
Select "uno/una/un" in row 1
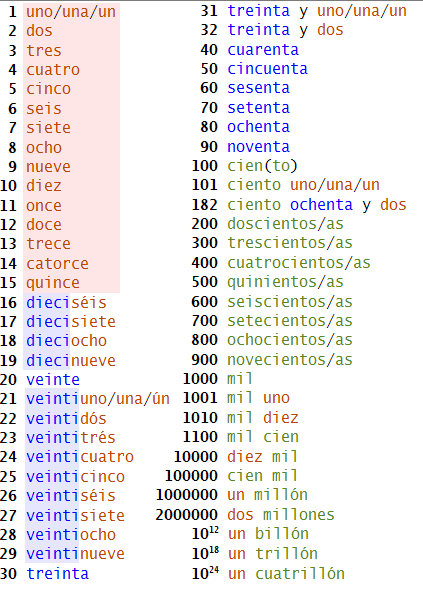[x=71, y=12]
